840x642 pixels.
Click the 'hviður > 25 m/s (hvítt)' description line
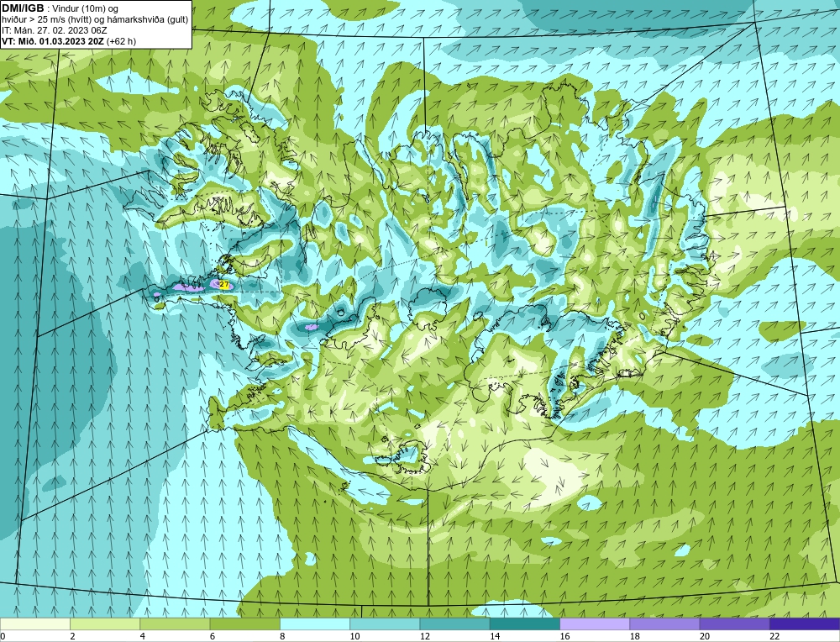(x=96, y=20)
